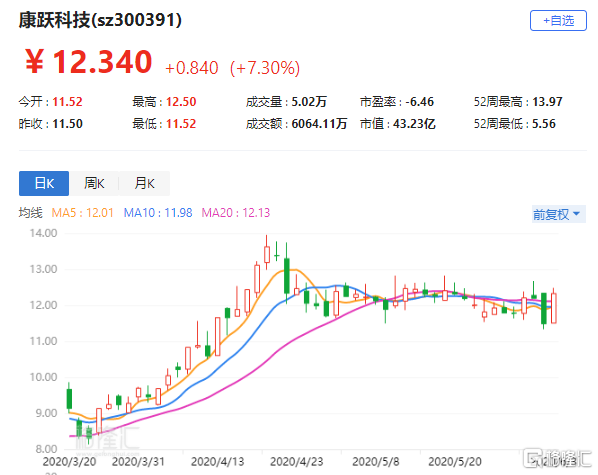Click the 2020/5/20 date axis label
Viewport: 598px width, 475px height.
pos(455,462)
